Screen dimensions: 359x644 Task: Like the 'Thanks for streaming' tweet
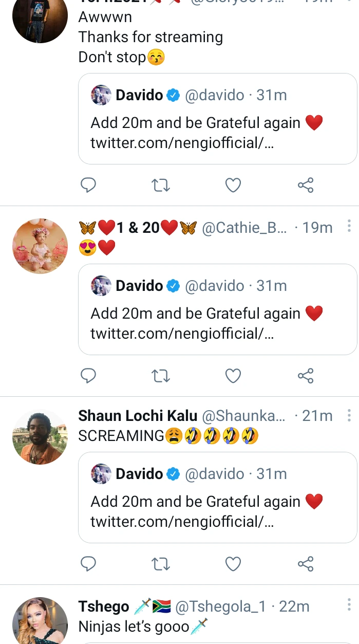(x=233, y=185)
